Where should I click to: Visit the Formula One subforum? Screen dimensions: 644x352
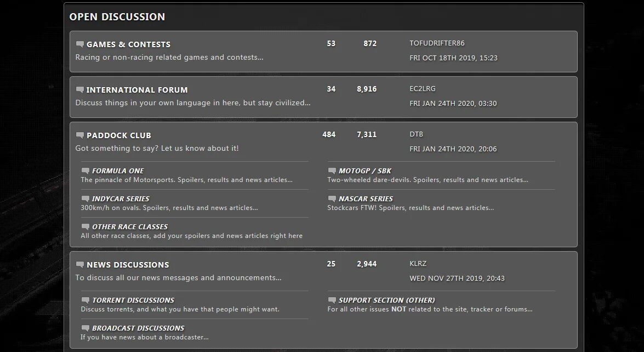point(118,171)
